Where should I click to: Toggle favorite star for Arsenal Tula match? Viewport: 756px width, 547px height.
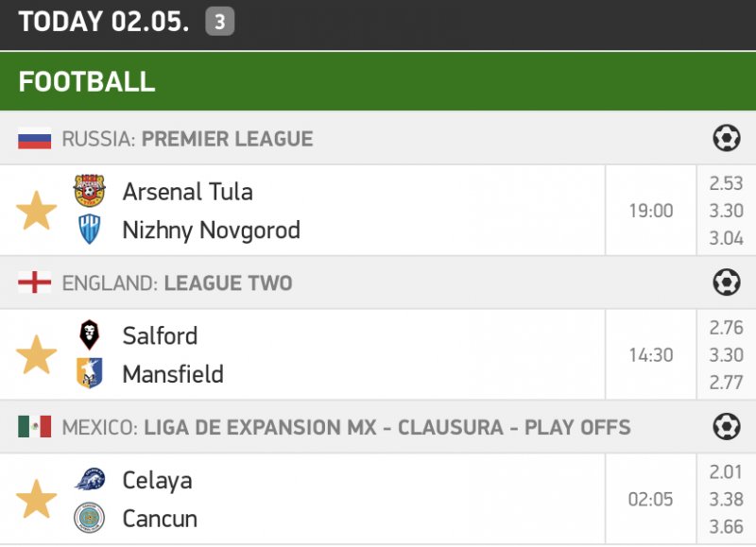point(37,211)
